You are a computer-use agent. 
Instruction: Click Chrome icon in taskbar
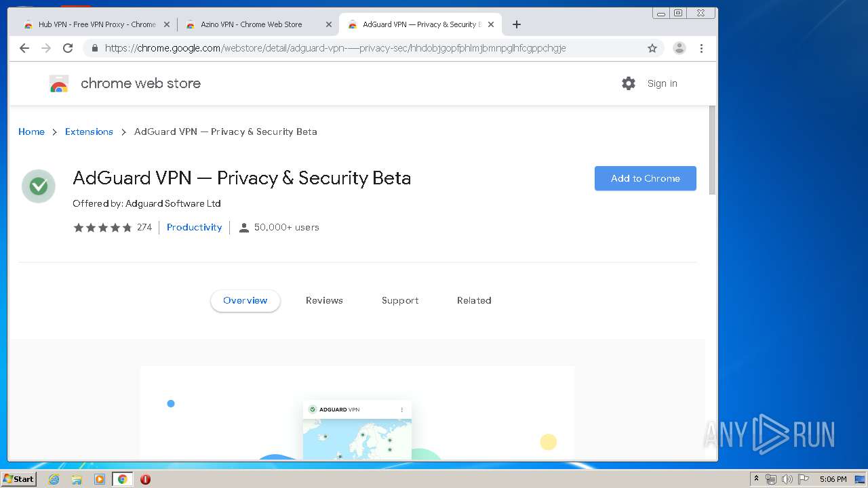122,479
